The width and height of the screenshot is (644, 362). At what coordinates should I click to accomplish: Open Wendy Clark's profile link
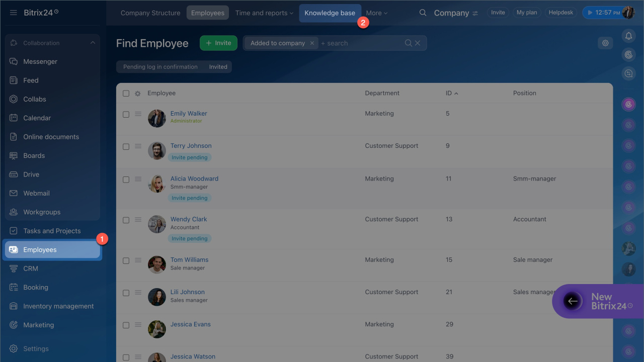tap(189, 219)
